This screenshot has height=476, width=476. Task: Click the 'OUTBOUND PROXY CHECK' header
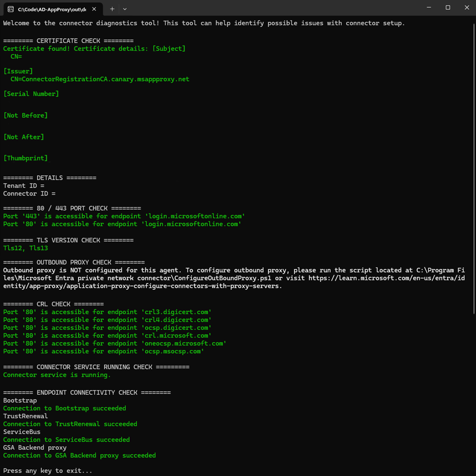point(74,262)
